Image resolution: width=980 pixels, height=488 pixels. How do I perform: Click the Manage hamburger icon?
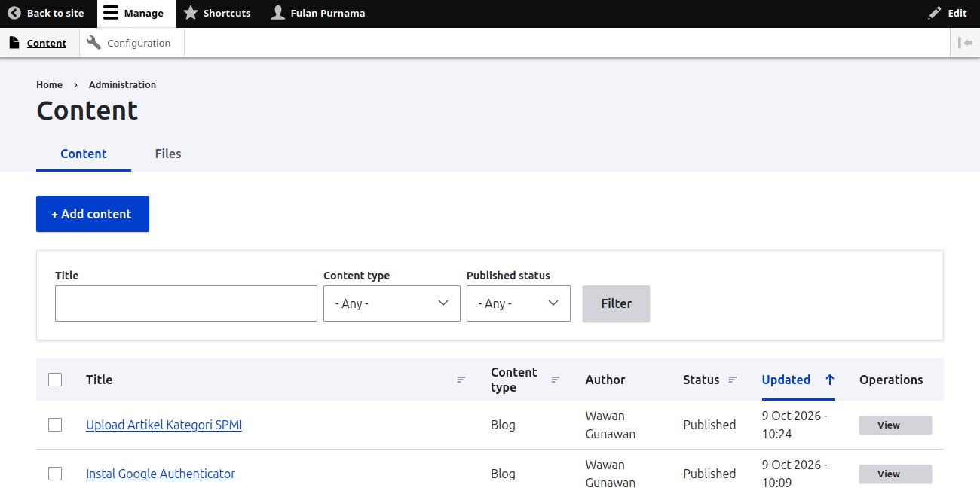111,13
